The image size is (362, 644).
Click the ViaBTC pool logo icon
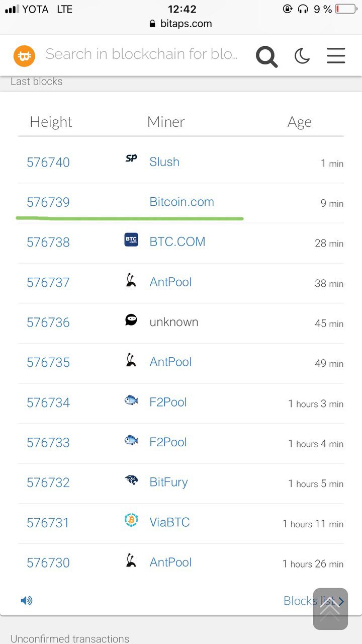pyautogui.click(x=131, y=520)
